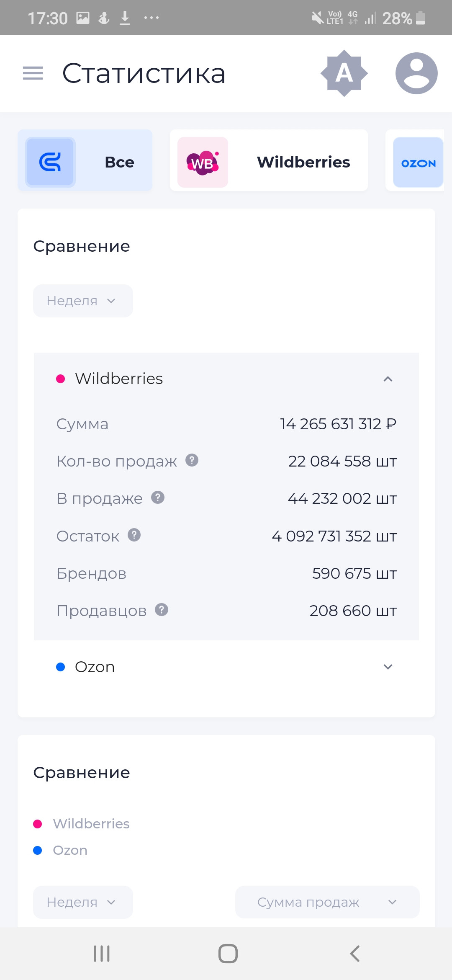Switch to the Ozon tab
452x980 pixels.
(417, 162)
